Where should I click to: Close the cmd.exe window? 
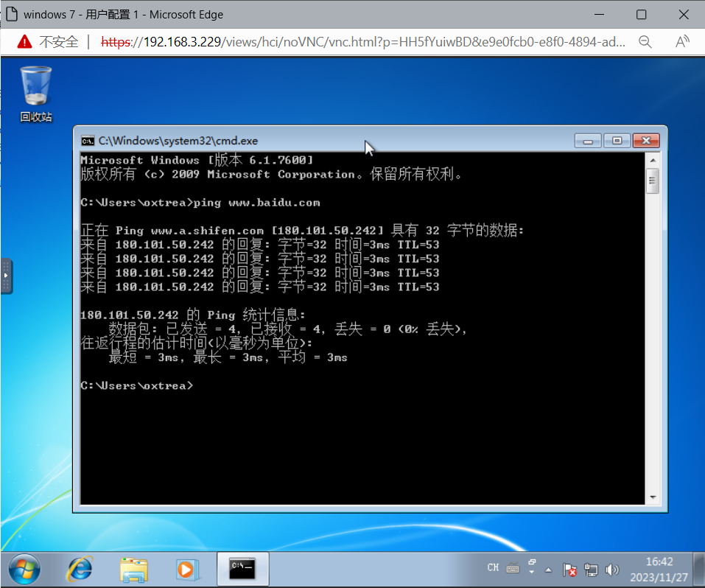[646, 141]
